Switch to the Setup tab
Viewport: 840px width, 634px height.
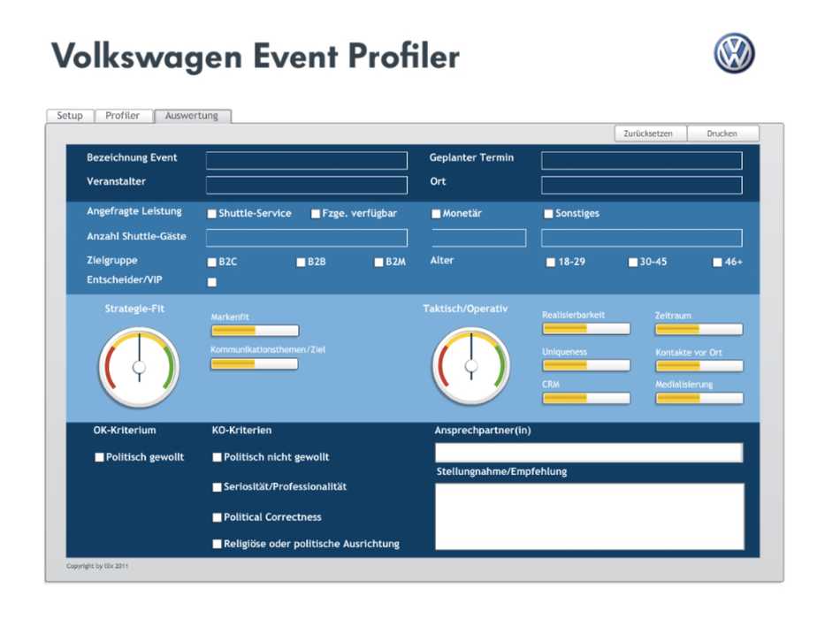70,116
